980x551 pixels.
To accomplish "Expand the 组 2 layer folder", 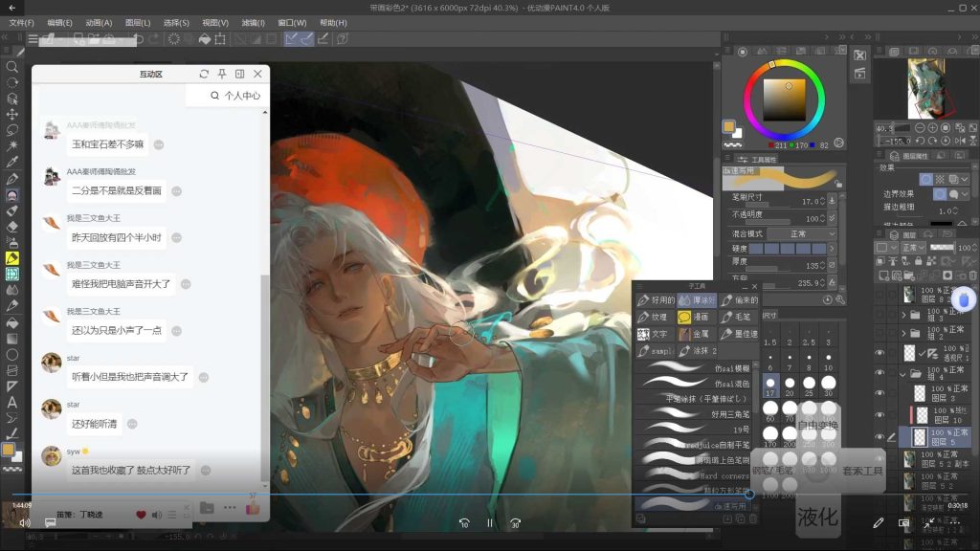I will tap(903, 334).
